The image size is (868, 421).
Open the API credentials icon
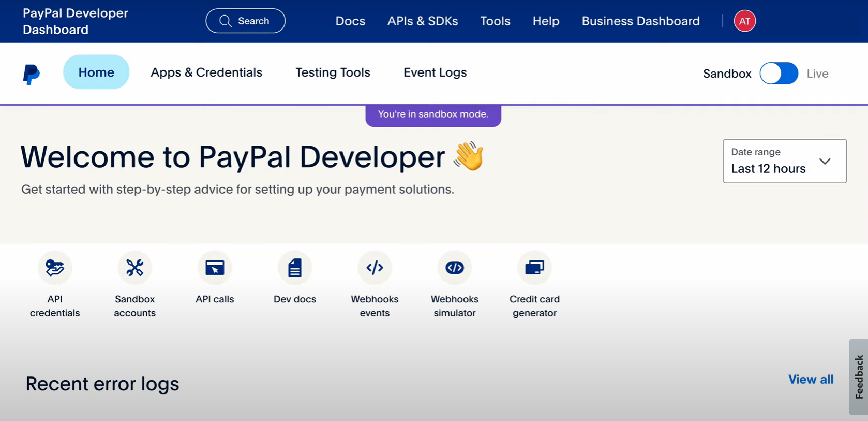tap(55, 268)
